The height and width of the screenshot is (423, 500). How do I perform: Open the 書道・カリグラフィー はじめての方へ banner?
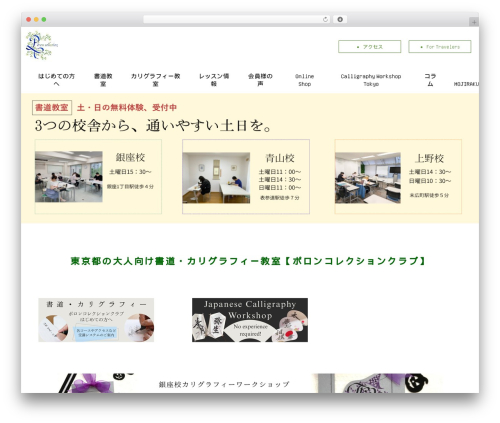point(96,320)
